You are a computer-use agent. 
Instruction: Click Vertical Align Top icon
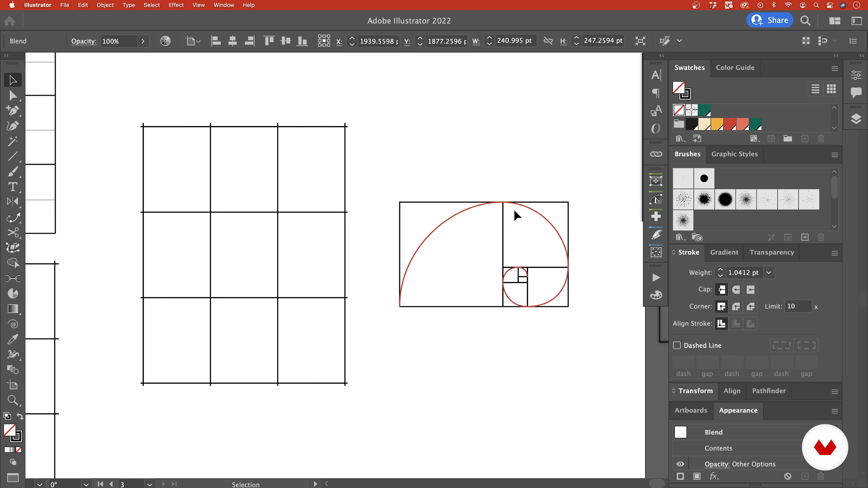(269, 41)
